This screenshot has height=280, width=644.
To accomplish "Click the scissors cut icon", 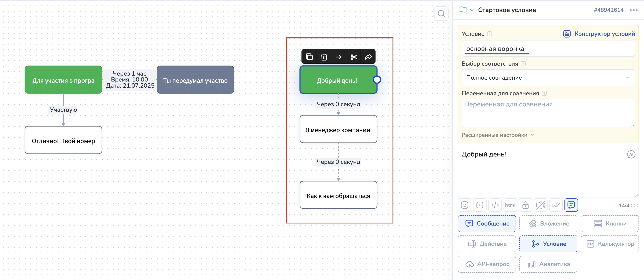I will coord(354,57).
